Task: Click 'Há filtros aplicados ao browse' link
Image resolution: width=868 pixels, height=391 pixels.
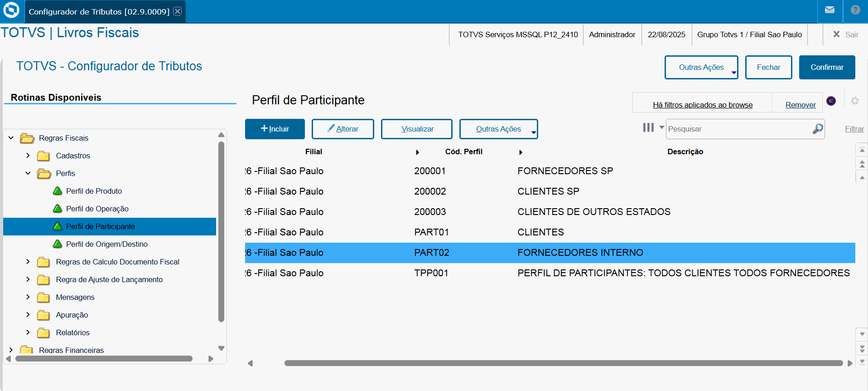Action: point(703,105)
